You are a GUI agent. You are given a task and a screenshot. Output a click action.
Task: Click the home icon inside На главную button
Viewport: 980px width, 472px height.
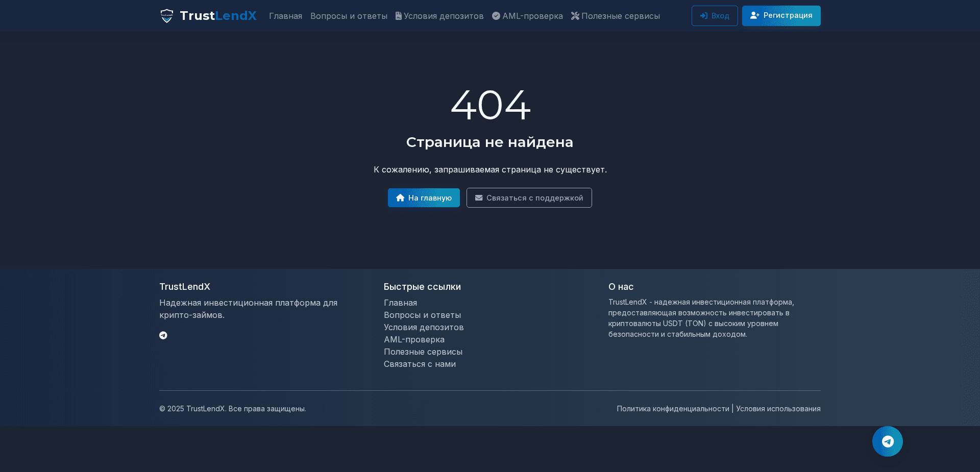(400, 198)
